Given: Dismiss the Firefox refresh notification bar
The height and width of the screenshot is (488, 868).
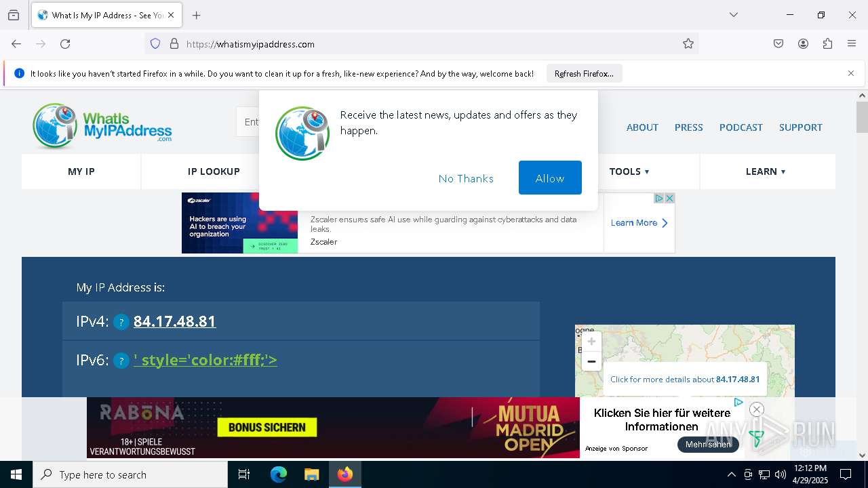Looking at the screenshot, I should 851,73.
